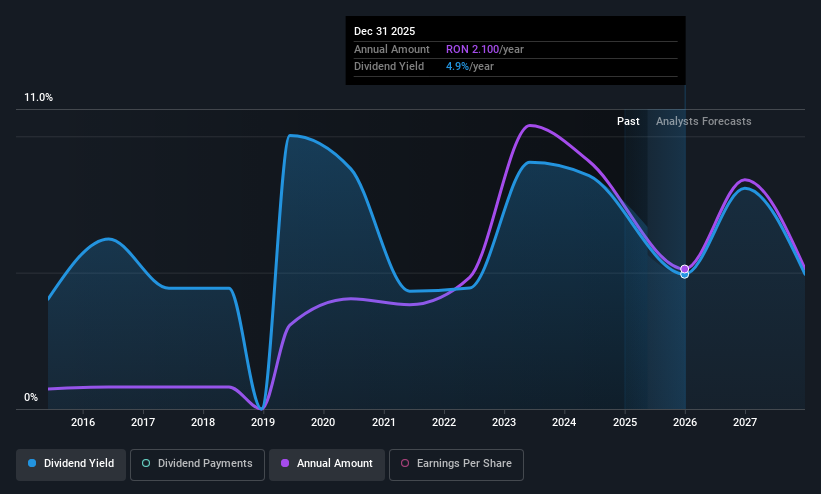The image size is (821, 494).
Task: Click the 2022 axis label
Action: coord(444,422)
